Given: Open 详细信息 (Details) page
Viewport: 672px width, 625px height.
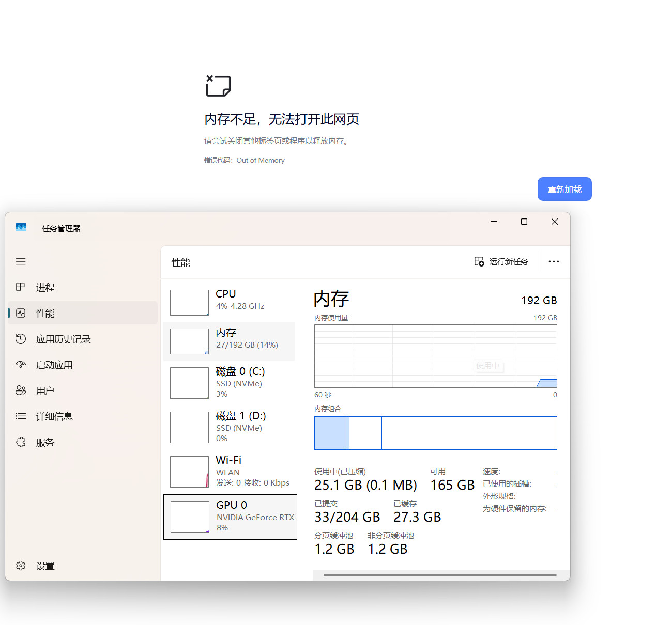Looking at the screenshot, I should coord(83,416).
